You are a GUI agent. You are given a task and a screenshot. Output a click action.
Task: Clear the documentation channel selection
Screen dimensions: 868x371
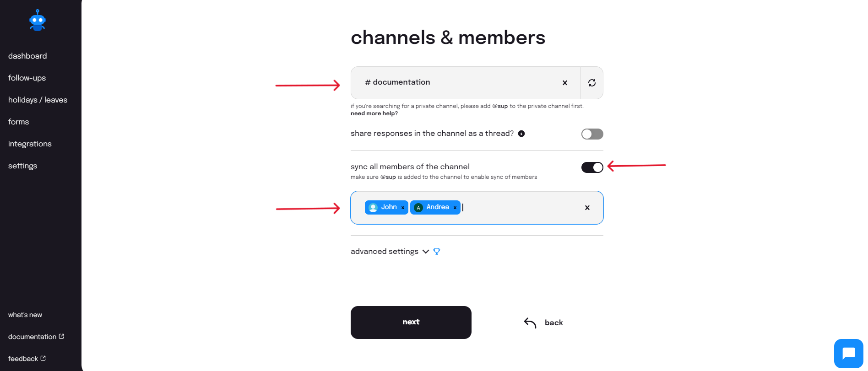tap(565, 83)
